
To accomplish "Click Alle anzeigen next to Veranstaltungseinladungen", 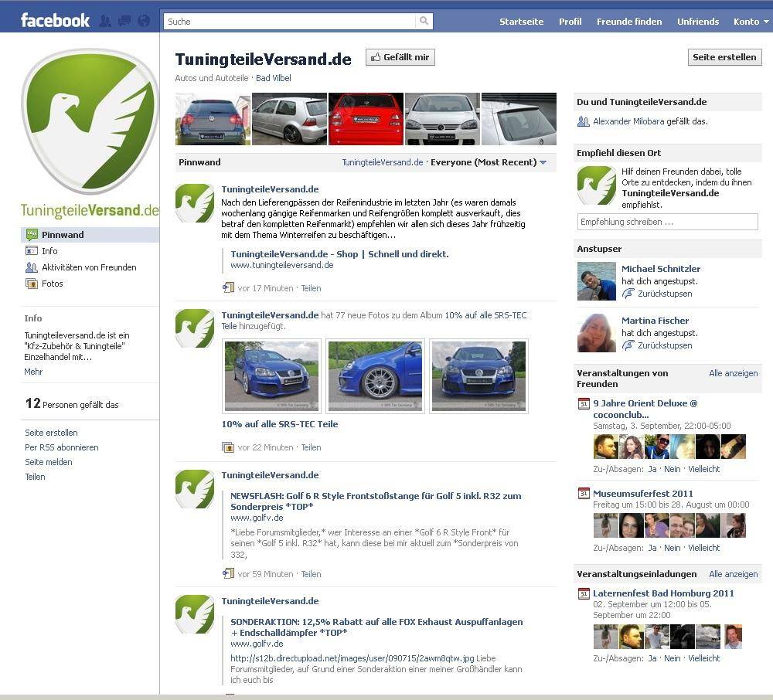I will pyautogui.click(x=733, y=574).
